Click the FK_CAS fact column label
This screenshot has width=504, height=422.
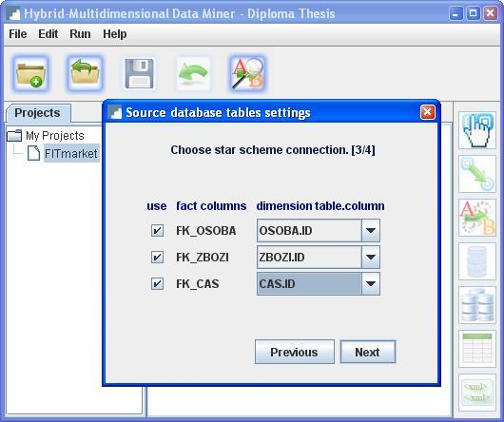pyautogui.click(x=198, y=284)
